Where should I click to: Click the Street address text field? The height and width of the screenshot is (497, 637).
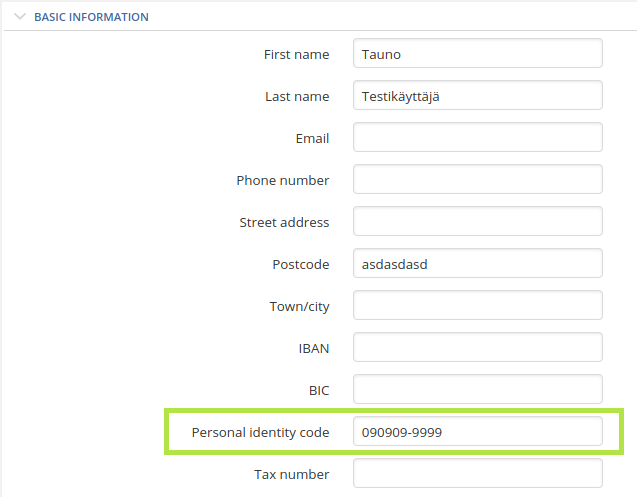click(478, 221)
